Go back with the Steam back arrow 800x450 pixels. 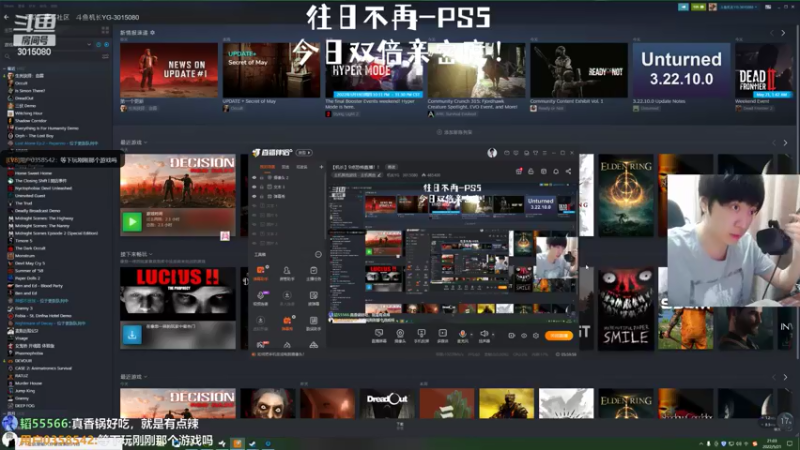[x=6, y=17]
